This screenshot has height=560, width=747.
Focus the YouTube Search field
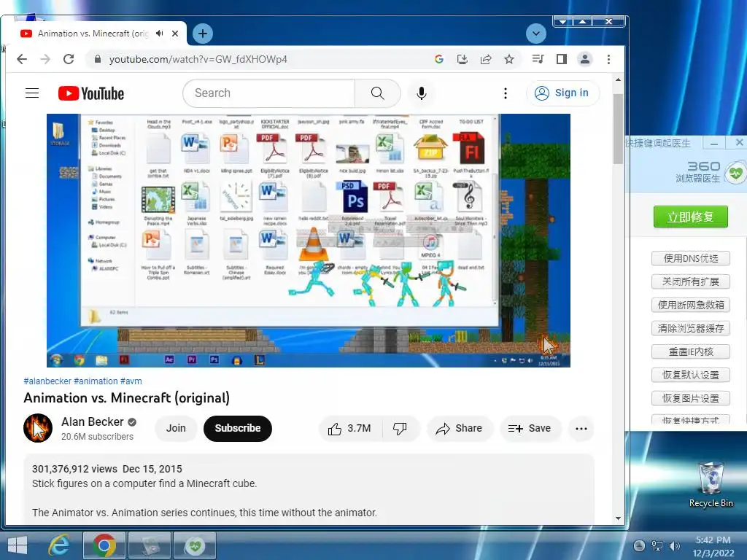[x=268, y=93]
